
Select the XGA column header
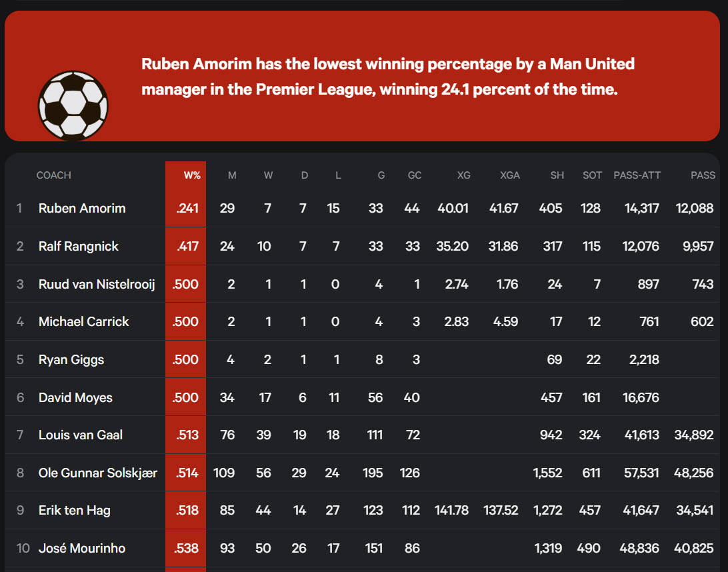[x=510, y=175]
